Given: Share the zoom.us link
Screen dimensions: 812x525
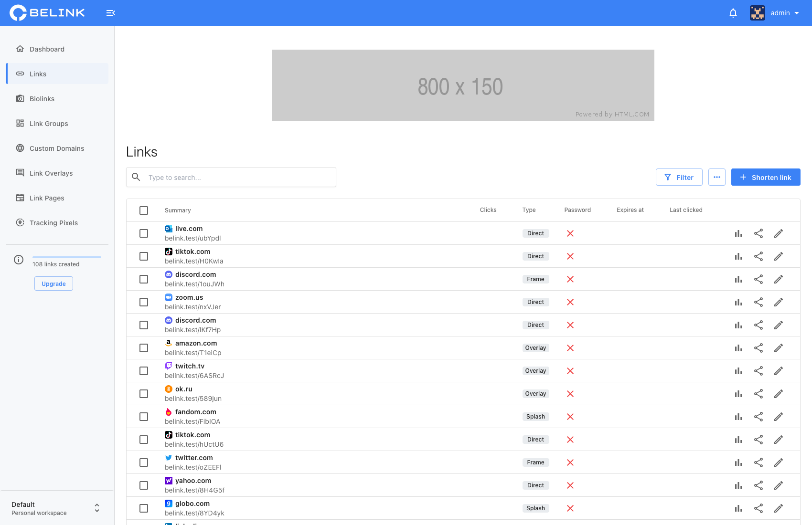Looking at the screenshot, I should (759, 302).
